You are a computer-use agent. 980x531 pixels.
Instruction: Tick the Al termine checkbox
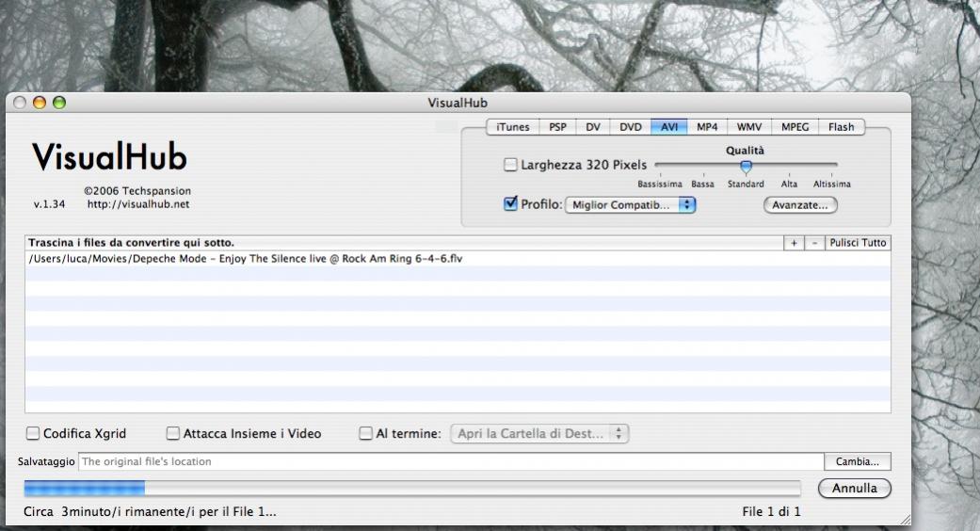point(366,433)
